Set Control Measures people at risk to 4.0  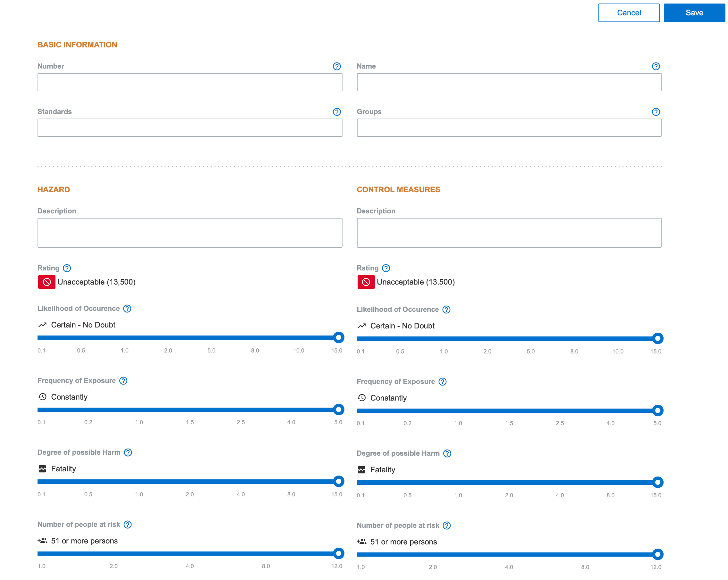509,554
